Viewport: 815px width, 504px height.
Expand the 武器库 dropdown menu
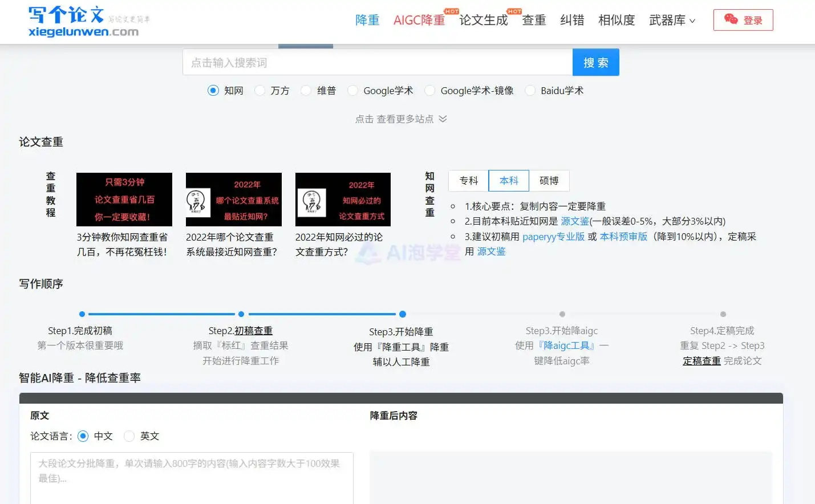pos(672,20)
